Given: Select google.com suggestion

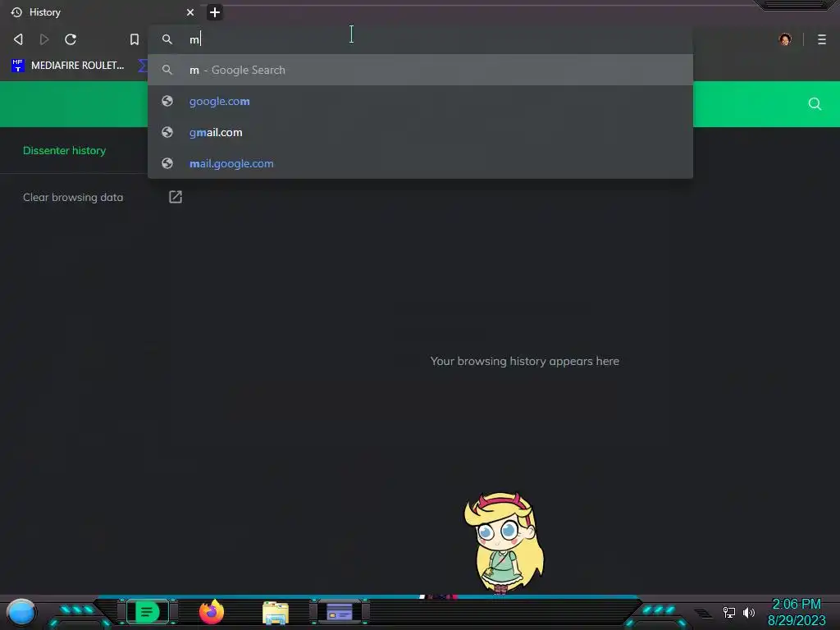Looking at the screenshot, I should [x=420, y=101].
